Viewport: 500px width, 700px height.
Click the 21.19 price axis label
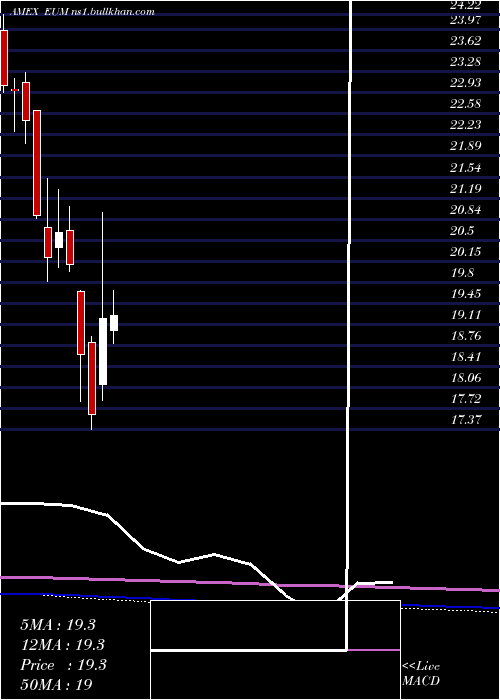point(465,189)
